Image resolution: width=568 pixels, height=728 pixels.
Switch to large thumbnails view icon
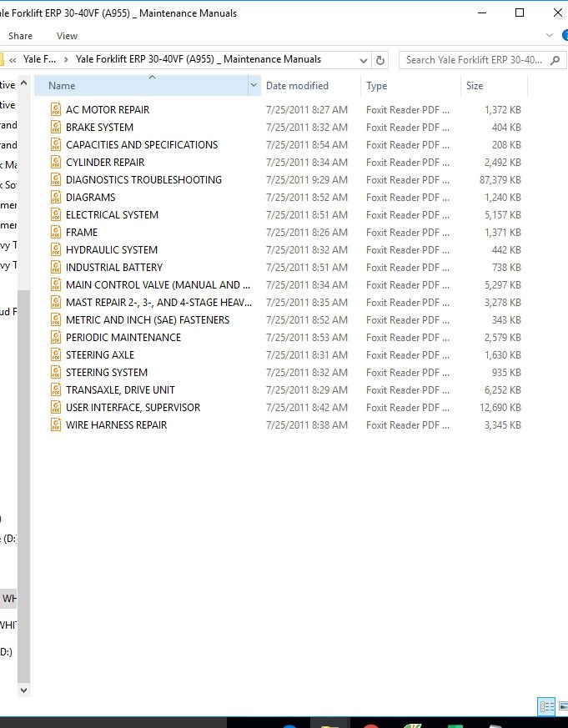[563, 706]
